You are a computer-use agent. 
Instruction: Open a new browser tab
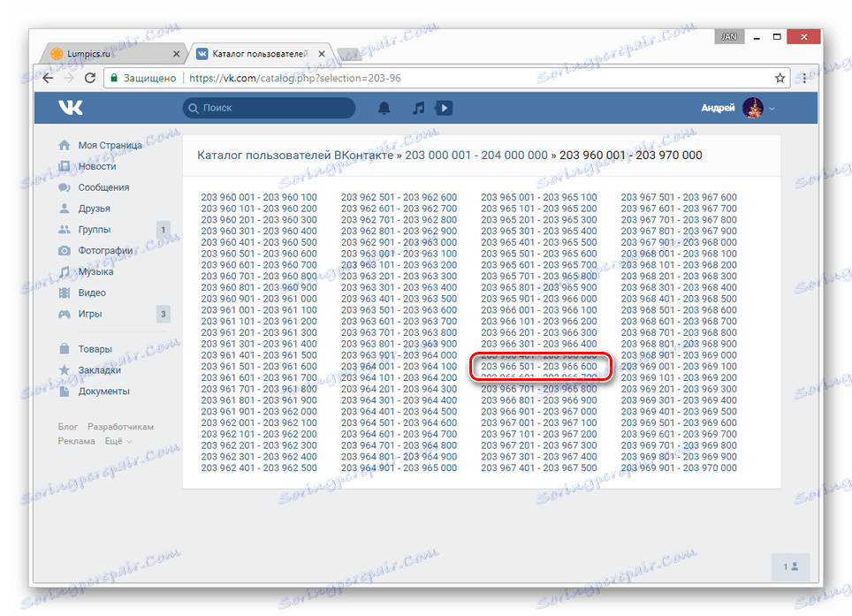point(348,54)
